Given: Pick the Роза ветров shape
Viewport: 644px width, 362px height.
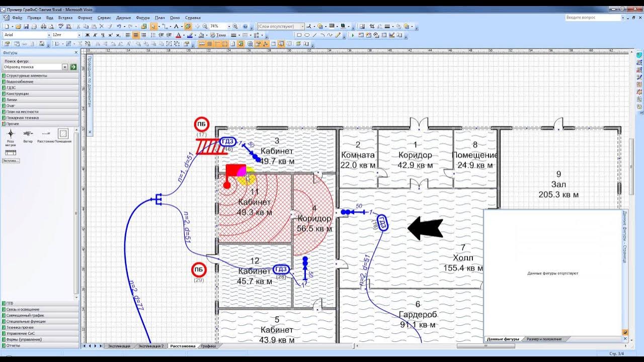Looking at the screenshot, I should click(11, 134).
